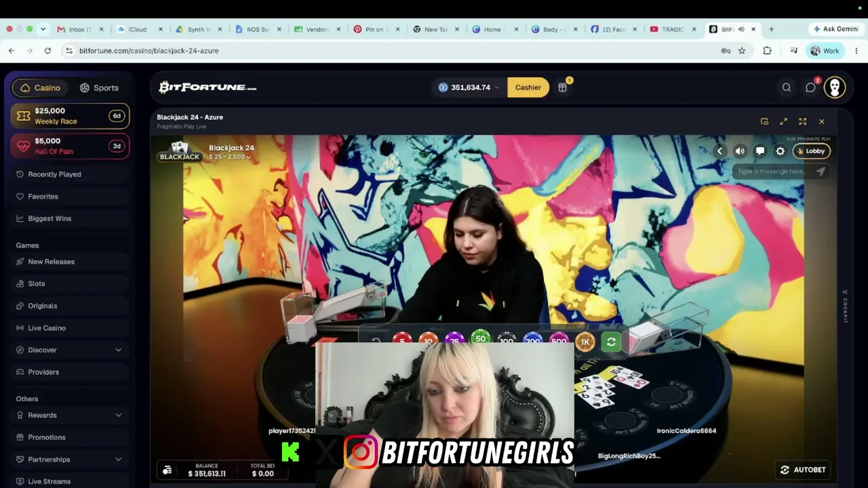
Task: Close the Blackjack 24 game panel
Action: click(821, 121)
